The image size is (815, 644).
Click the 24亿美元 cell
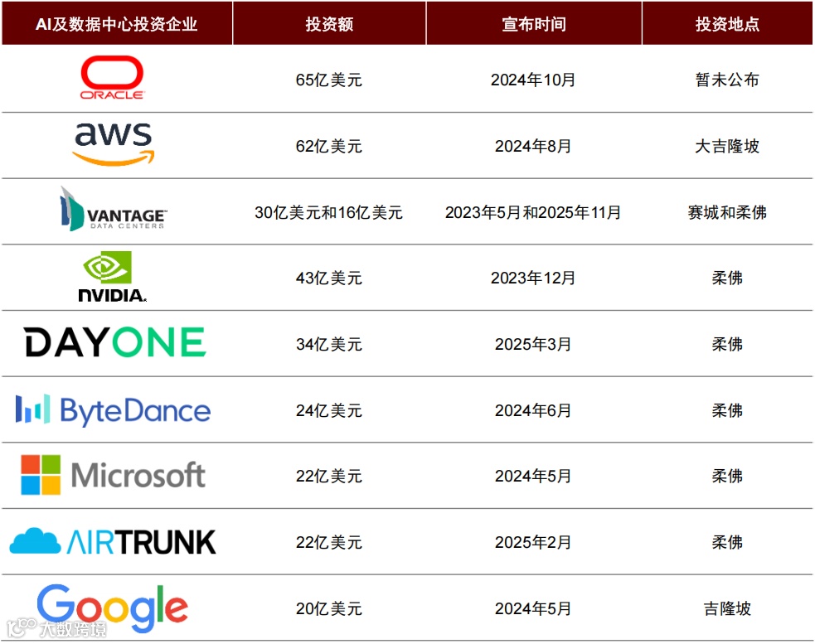(x=329, y=410)
